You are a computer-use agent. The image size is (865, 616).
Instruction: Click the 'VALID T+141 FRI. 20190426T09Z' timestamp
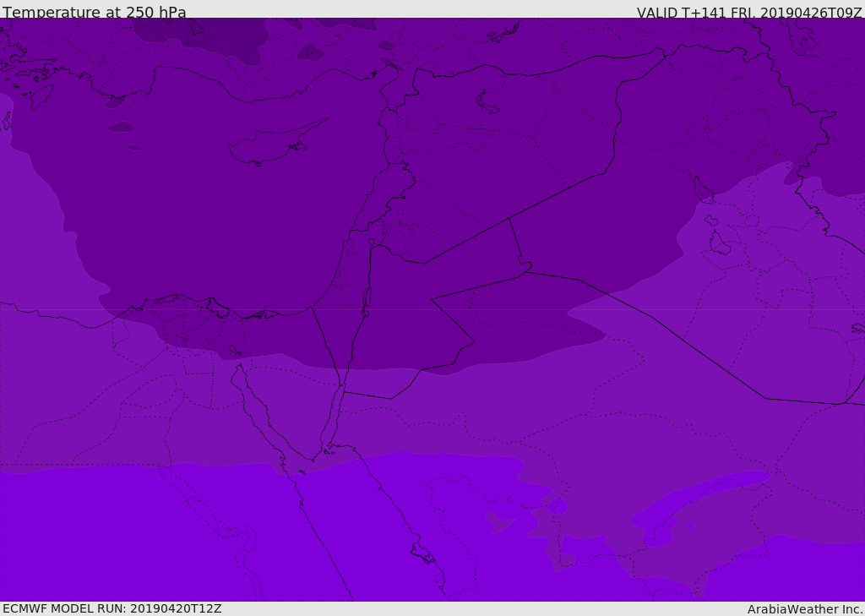[749, 13]
